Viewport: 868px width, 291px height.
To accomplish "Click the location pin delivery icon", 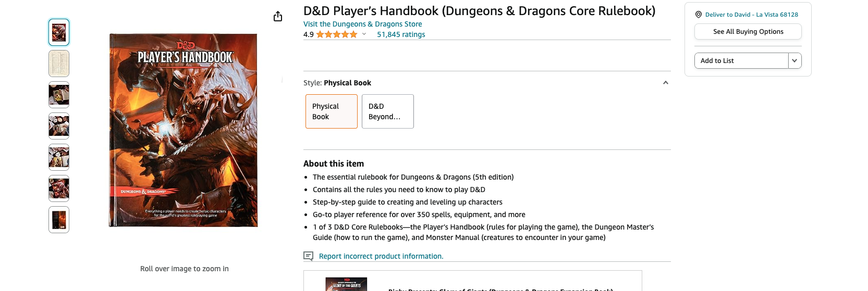I will point(699,15).
